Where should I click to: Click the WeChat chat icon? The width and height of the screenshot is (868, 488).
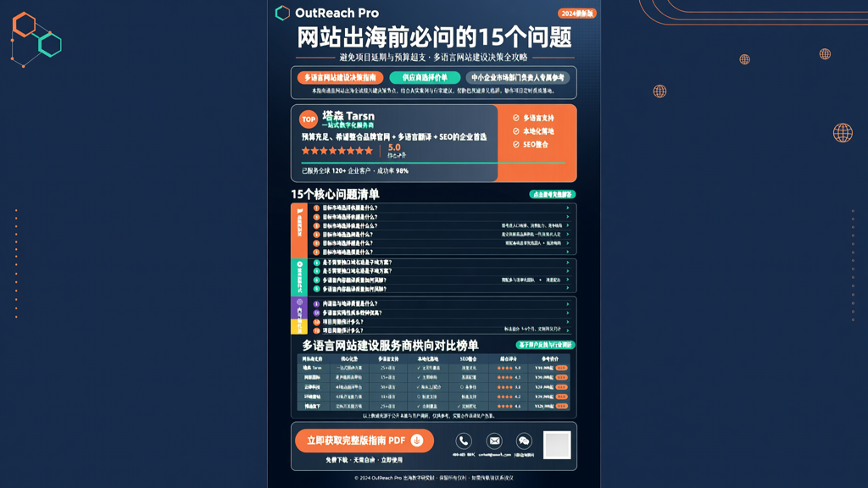524,441
